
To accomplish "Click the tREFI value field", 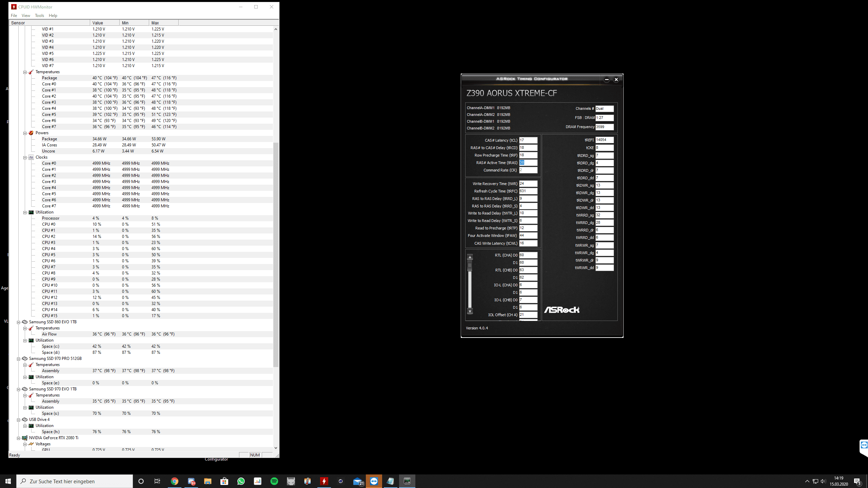I will pos(605,140).
